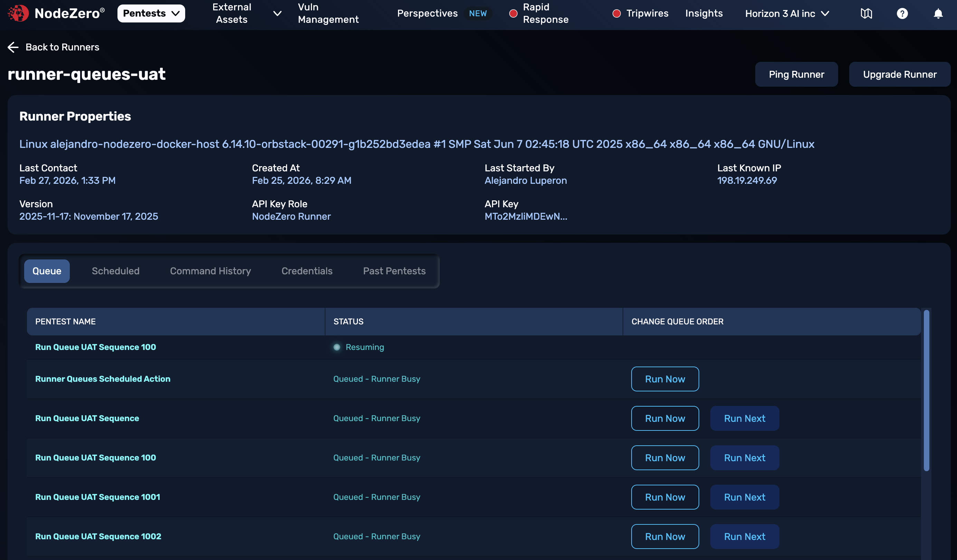957x560 pixels.
Task: Click Run Next for Run Queue UAT Sequence 1001
Action: pos(744,497)
